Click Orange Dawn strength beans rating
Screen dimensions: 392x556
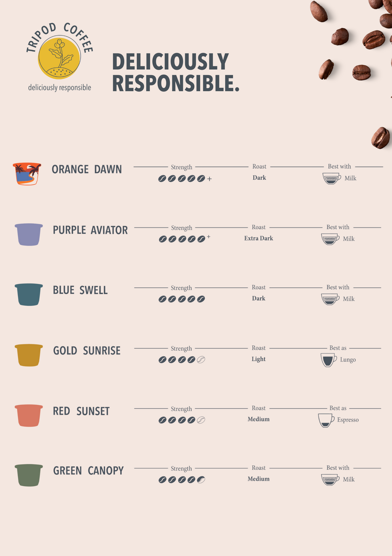[x=185, y=179]
